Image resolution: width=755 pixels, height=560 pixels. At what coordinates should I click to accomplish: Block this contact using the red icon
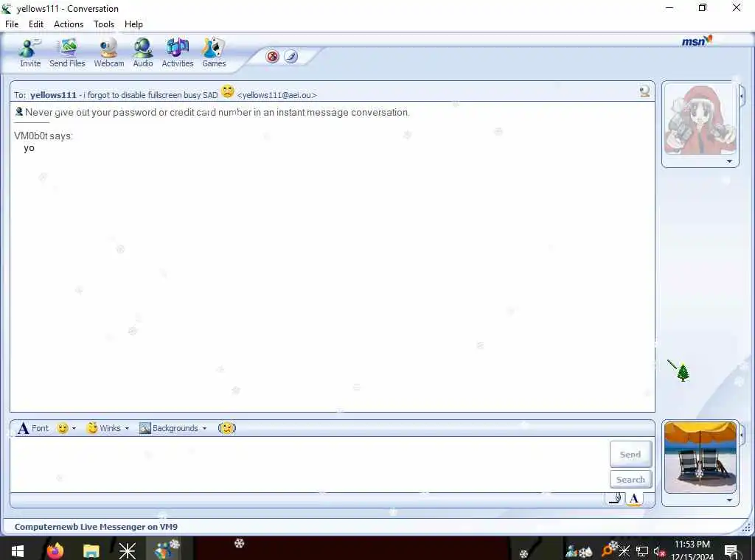click(x=273, y=57)
